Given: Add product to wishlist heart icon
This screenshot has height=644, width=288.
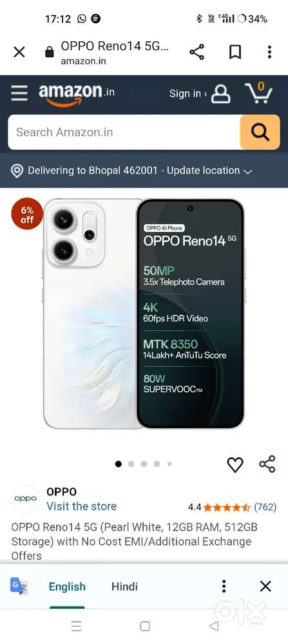Looking at the screenshot, I should 235,464.
